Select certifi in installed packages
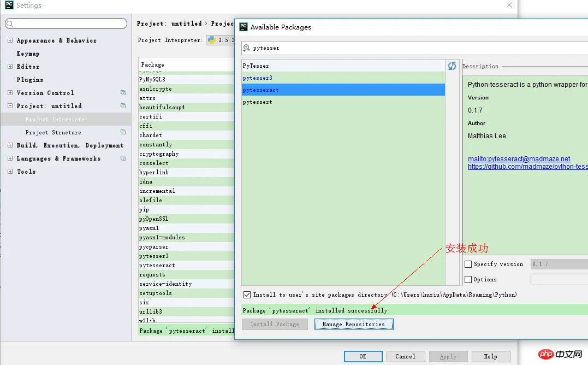588x365 pixels. point(186,117)
